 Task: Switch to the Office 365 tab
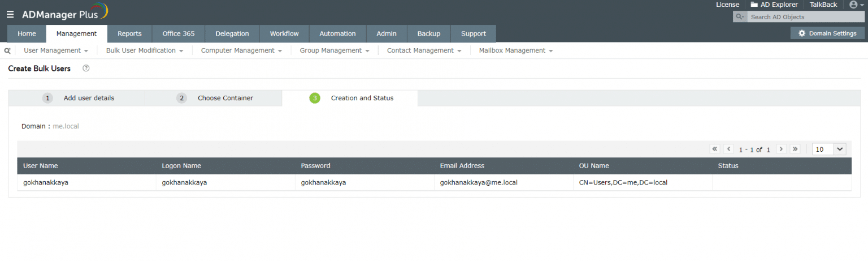point(179,33)
